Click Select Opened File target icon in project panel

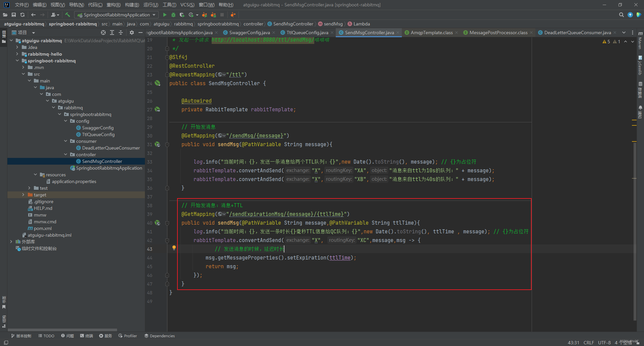click(x=103, y=33)
